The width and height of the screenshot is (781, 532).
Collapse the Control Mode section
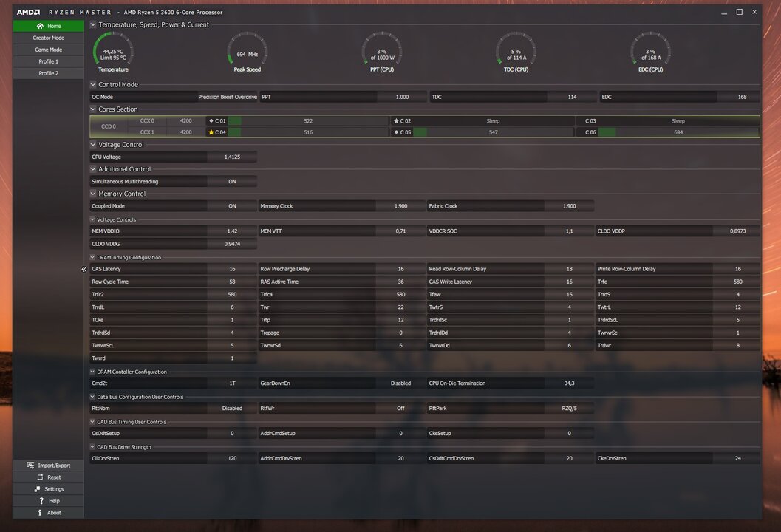click(x=93, y=84)
